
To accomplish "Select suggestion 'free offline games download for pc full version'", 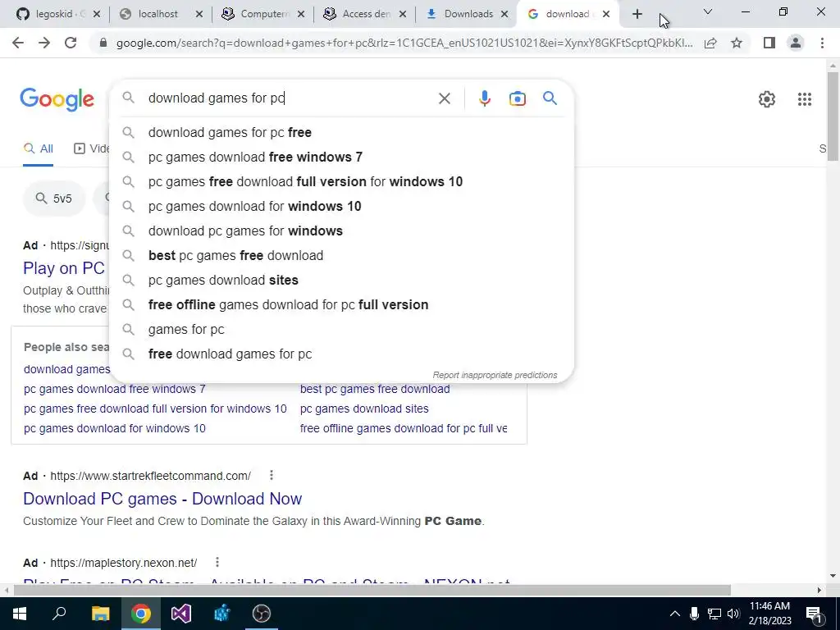I will pyautogui.click(x=341, y=305).
